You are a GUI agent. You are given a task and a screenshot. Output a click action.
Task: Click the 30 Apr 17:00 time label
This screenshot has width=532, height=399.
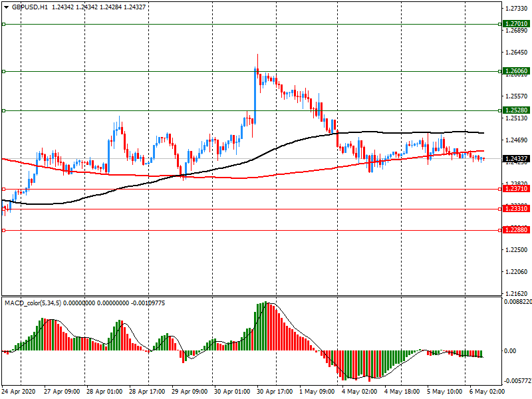click(x=275, y=392)
